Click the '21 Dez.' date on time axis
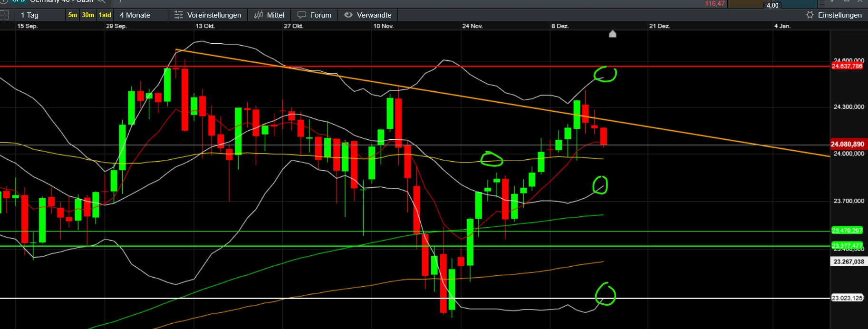Viewport: 868px width, 329px height. click(x=660, y=26)
